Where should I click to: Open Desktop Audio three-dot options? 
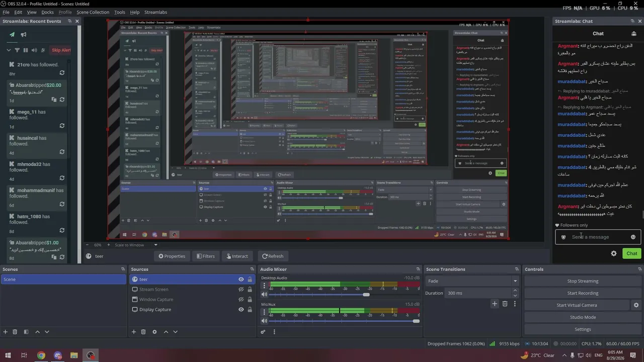click(x=265, y=286)
